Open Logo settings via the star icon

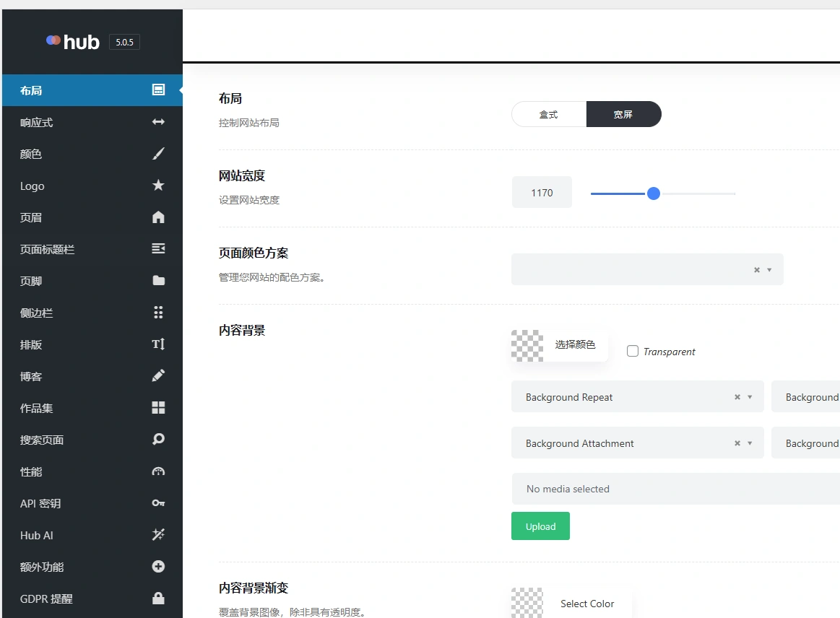[x=158, y=186]
